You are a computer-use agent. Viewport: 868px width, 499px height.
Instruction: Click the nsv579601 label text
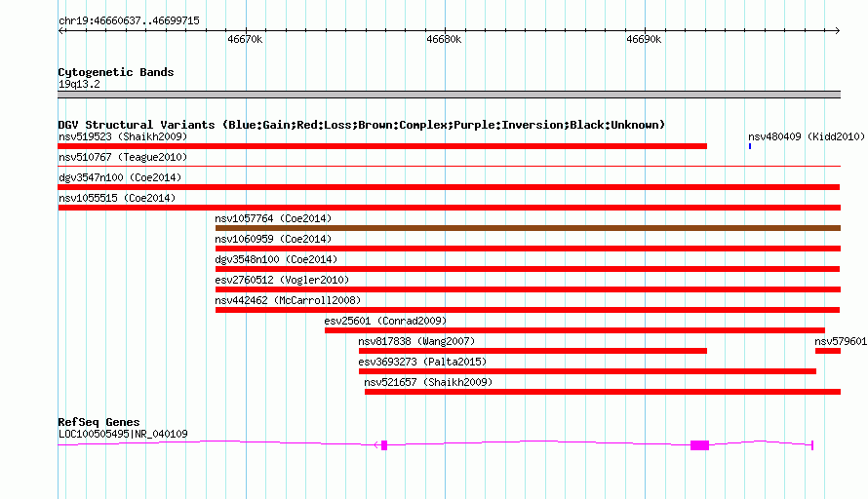841,341
